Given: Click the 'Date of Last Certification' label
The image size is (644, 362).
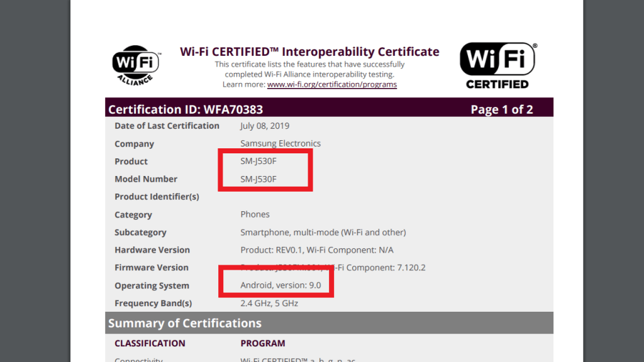Looking at the screenshot, I should 167,126.
